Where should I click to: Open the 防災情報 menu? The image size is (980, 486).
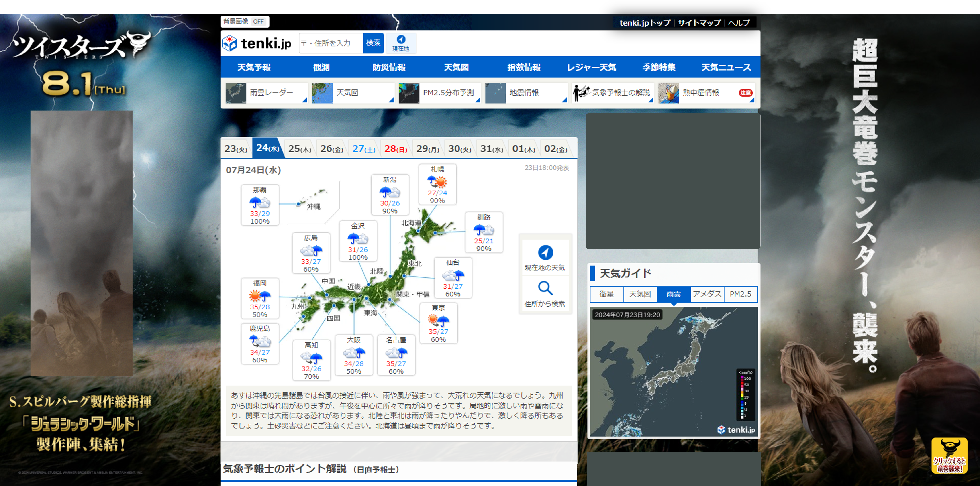coord(389,67)
